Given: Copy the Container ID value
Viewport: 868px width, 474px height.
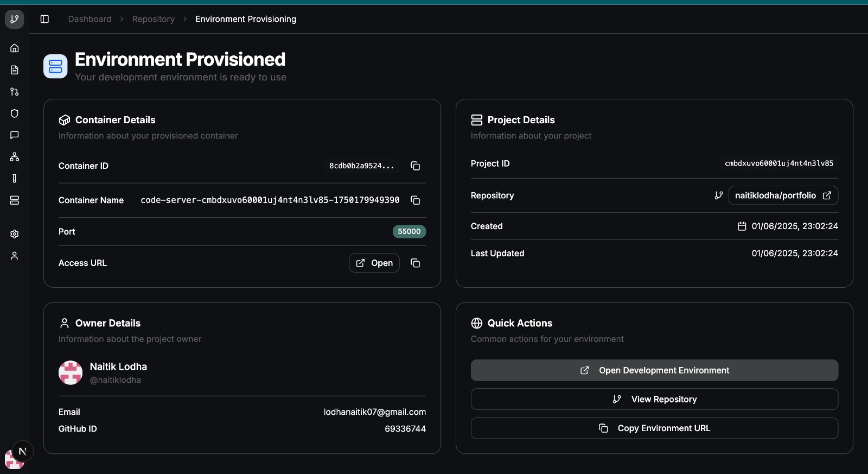Looking at the screenshot, I should 415,166.
